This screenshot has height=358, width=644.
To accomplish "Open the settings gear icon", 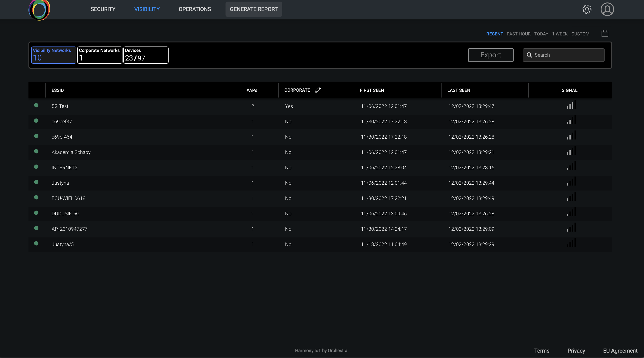I will pyautogui.click(x=587, y=9).
